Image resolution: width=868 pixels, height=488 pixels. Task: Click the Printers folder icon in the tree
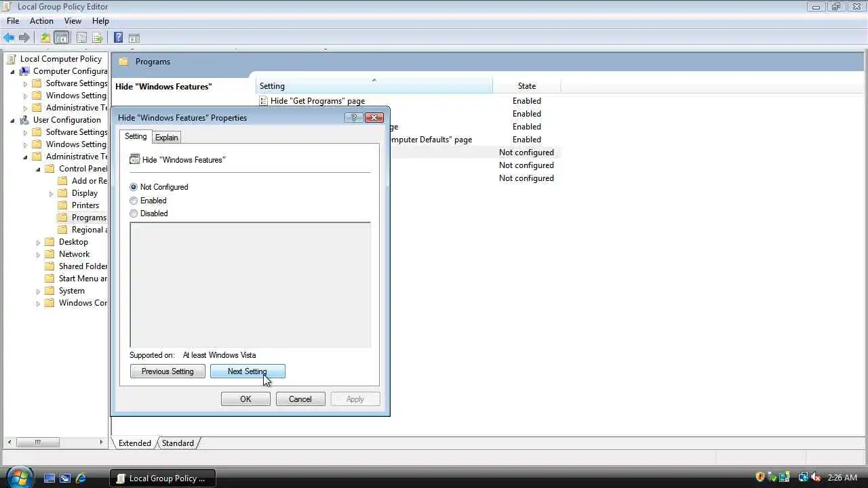pyautogui.click(x=62, y=205)
